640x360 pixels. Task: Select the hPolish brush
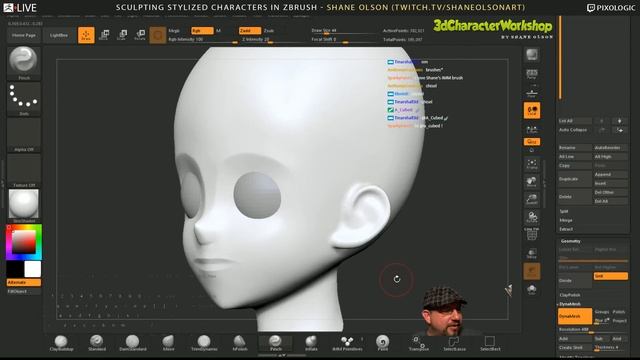click(240, 343)
